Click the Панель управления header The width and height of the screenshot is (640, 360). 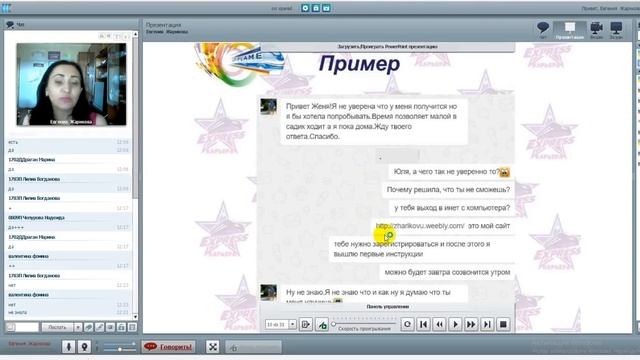tap(387, 307)
